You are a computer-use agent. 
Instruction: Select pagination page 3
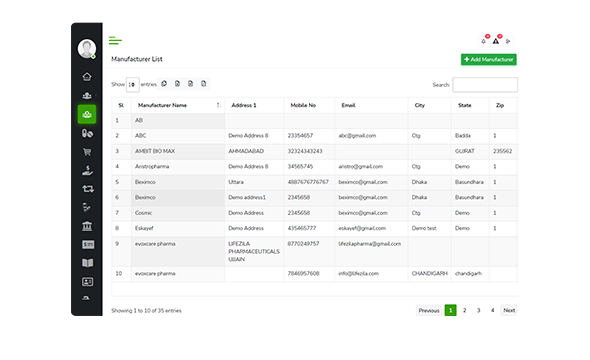[478, 310]
